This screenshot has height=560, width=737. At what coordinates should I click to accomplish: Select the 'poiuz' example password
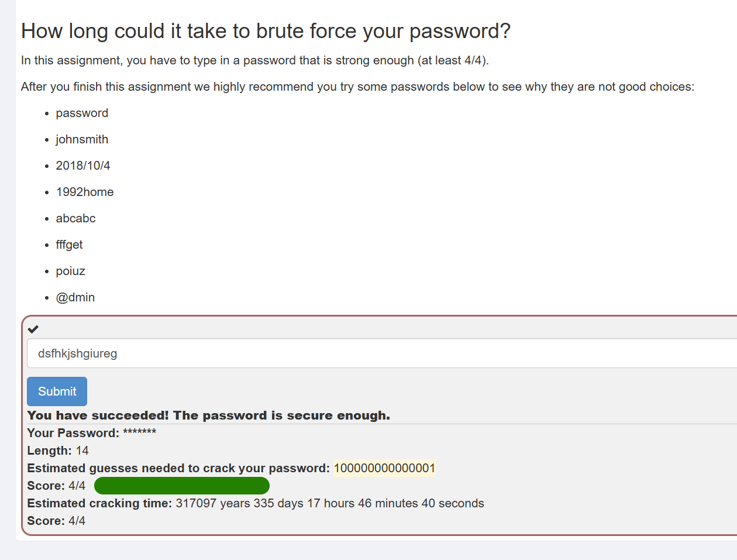coord(70,271)
